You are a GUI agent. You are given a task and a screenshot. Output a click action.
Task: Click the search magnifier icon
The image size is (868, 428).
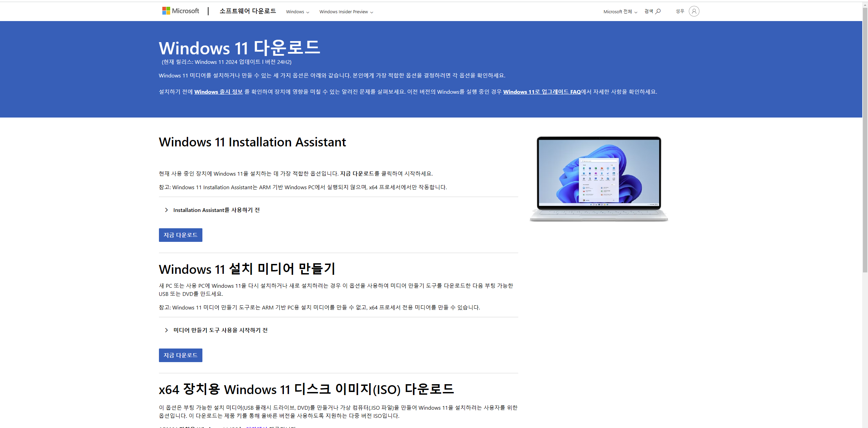[x=658, y=11]
